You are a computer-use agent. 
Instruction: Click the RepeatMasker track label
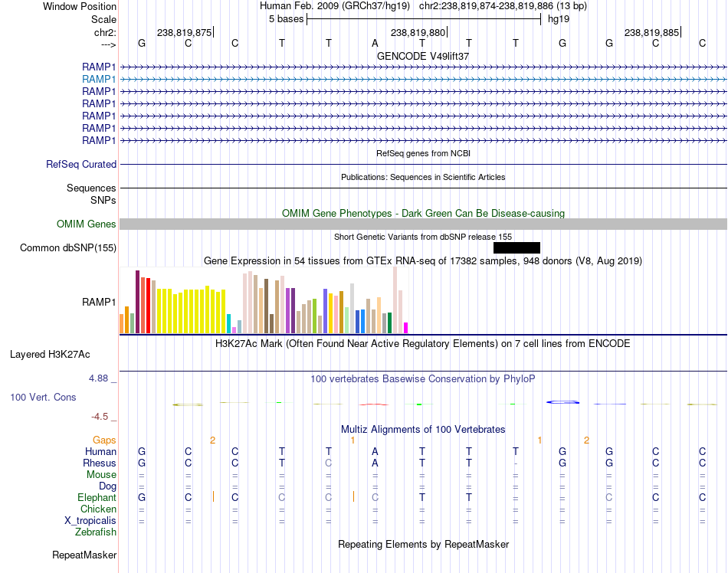84,555
